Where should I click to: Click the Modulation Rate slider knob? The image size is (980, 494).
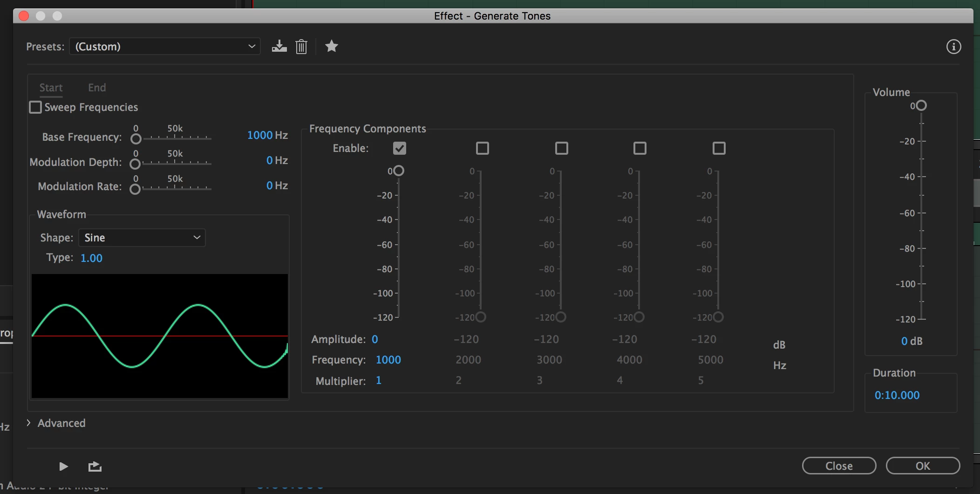135,189
